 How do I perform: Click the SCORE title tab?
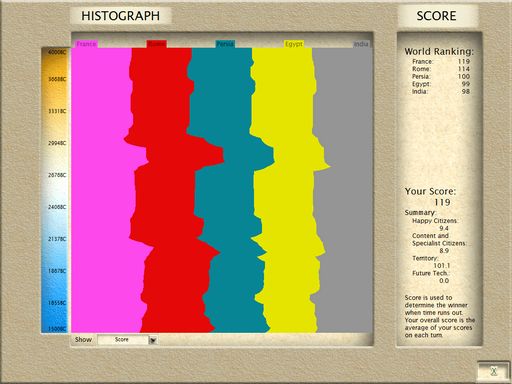(436, 16)
